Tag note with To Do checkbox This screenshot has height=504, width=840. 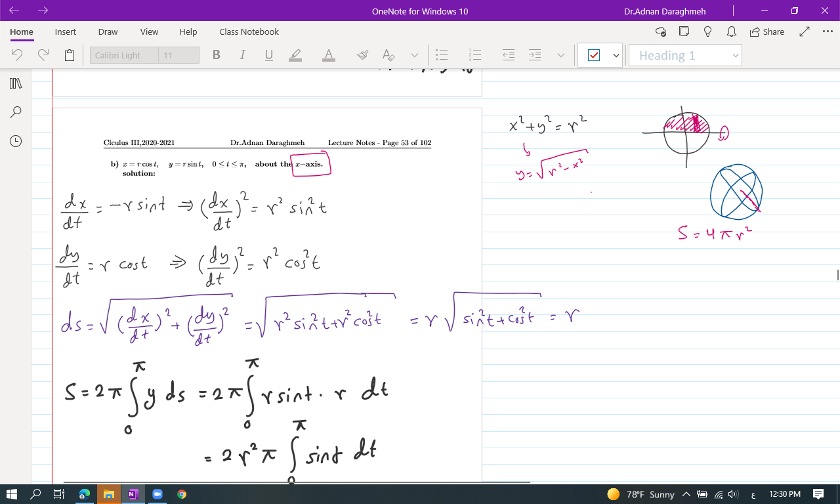pyautogui.click(x=594, y=56)
